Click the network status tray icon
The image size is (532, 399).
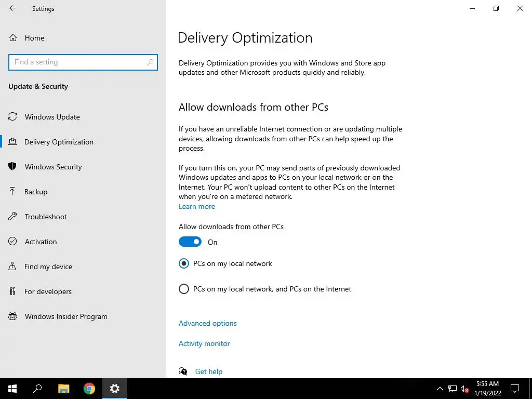(453, 389)
